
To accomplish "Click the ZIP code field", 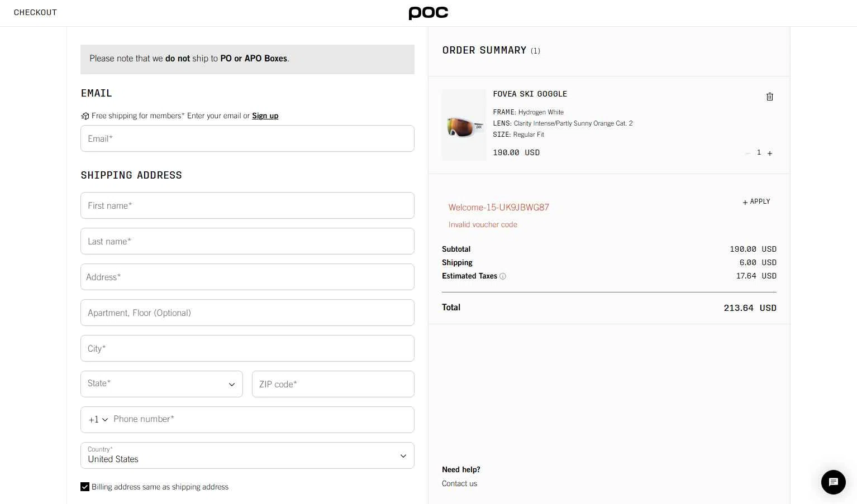I will 333,384.
